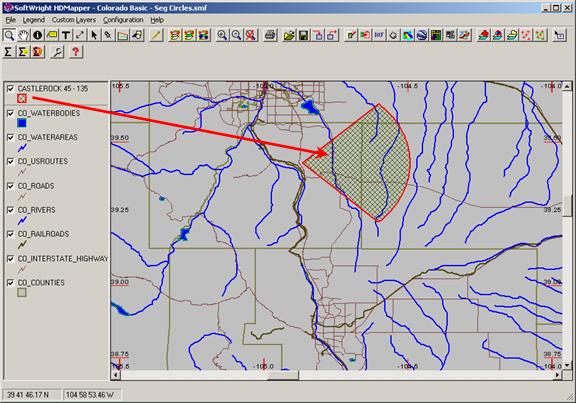Click the CO_RAILROADS dark line symbol

[22, 244]
